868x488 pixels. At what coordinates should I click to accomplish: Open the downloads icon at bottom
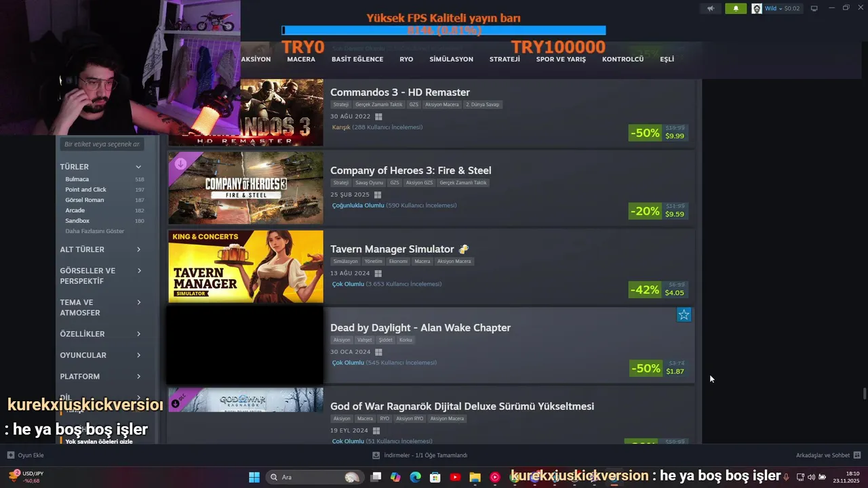[376, 455]
